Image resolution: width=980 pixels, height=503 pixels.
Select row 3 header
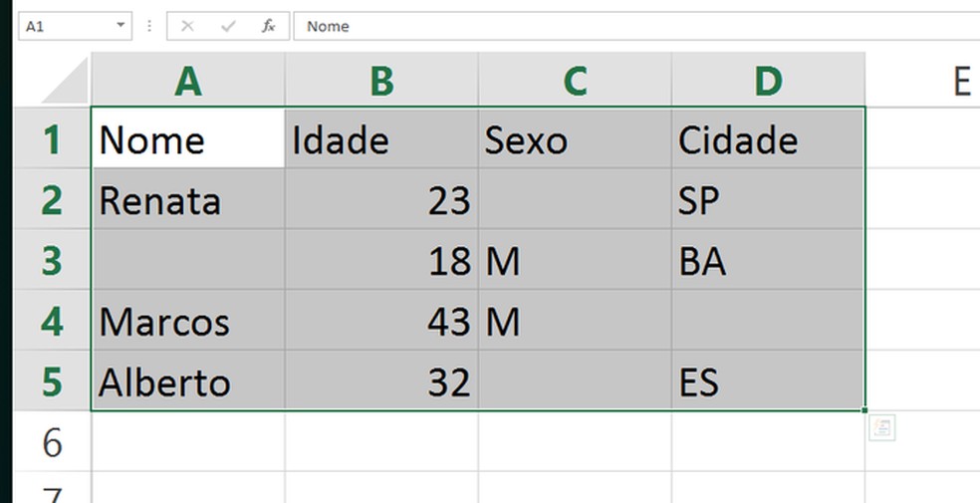(x=53, y=261)
